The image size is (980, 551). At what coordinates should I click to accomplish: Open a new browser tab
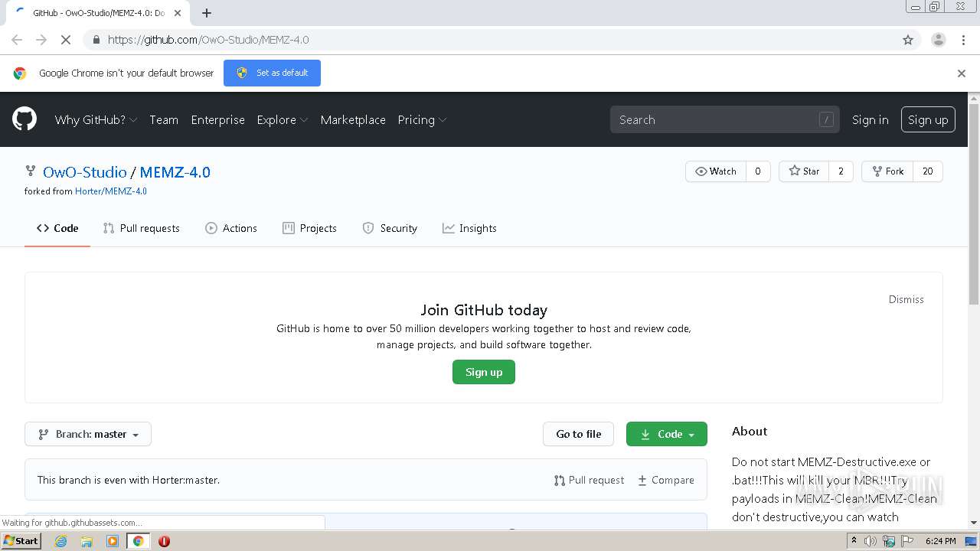tap(207, 13)
